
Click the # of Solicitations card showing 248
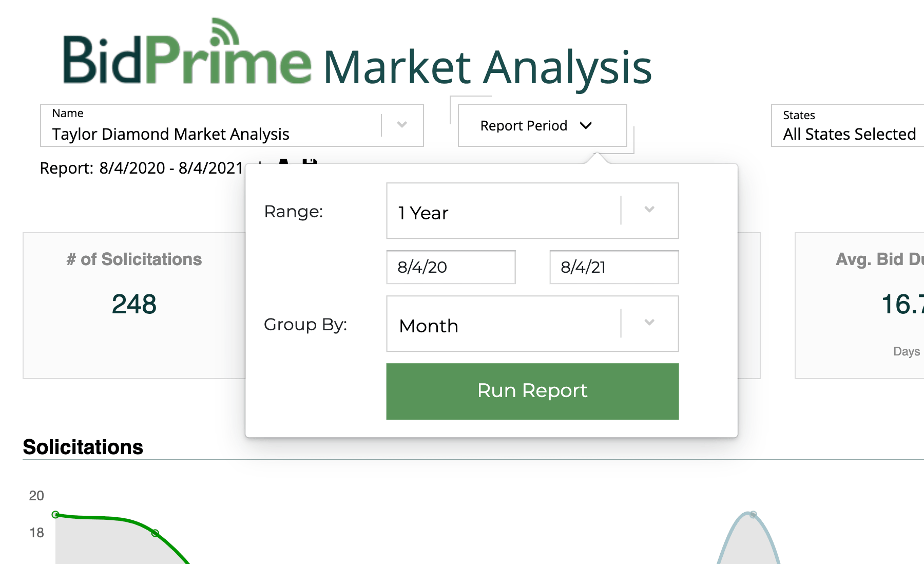point(134,306)
